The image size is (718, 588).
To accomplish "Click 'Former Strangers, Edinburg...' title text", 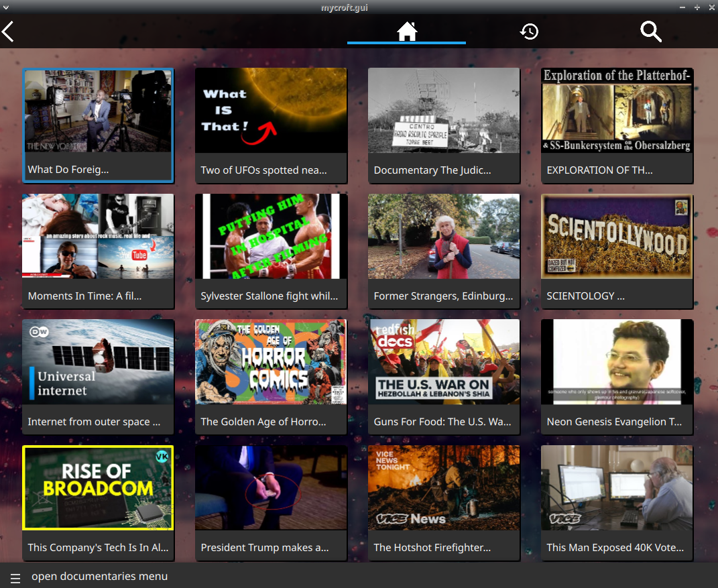I will coord(443,296).
